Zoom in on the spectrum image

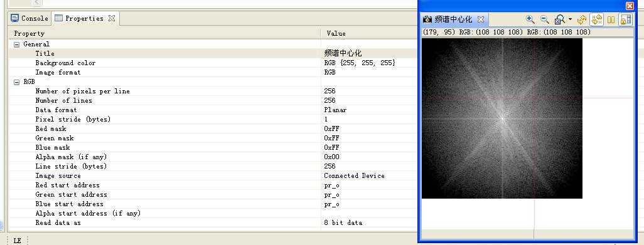pos(530,19)
